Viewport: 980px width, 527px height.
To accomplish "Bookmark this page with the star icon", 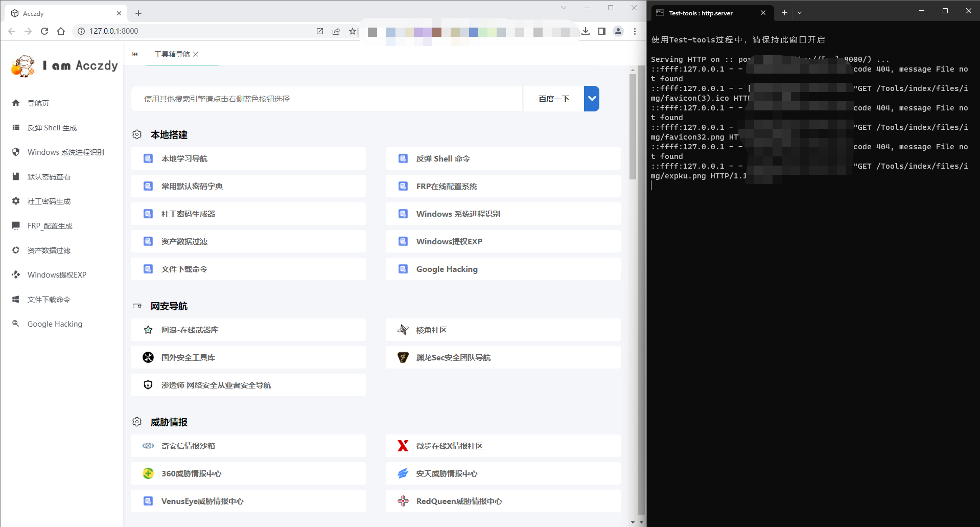I will pos(353,31).
